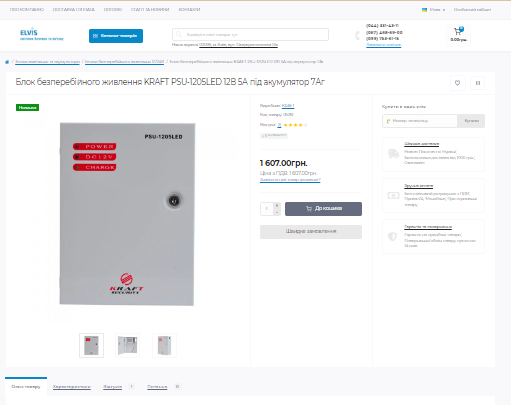Viewport: 511px width, 405px height.
Task: Click the KRAFT manufacturer link
Action: click(x=288, y=106)
